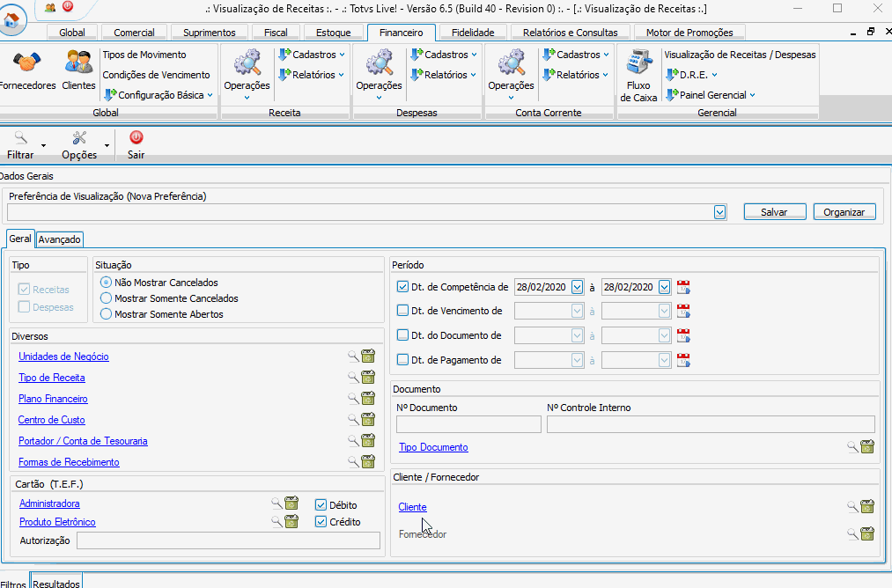Viewport: 892px width, 588px height.
Task: Click the Nº Controle Interno input field
Action: [711, 424]
